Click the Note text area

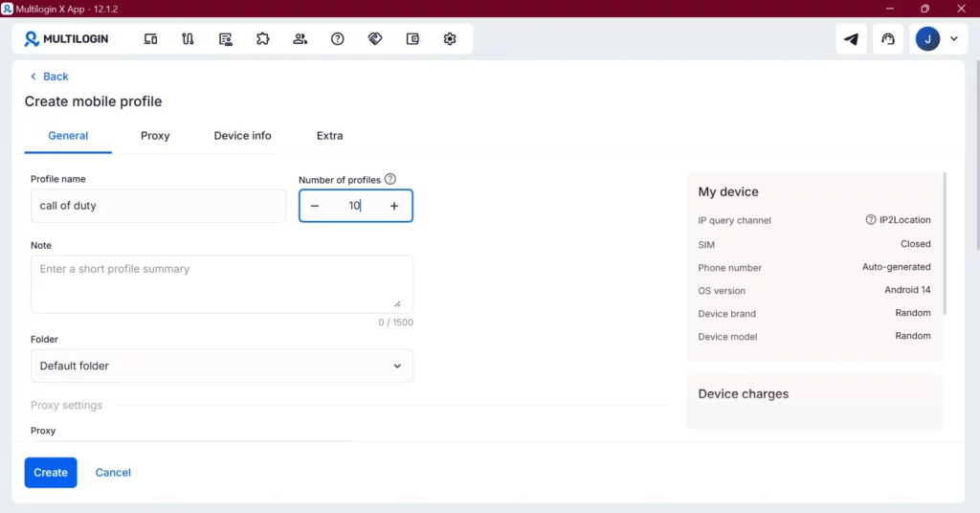[x=222, y=283]
